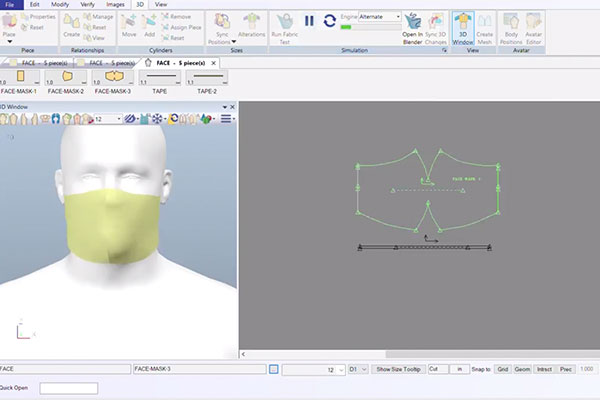Pause the simulation
600x400 pixels.
309,20
